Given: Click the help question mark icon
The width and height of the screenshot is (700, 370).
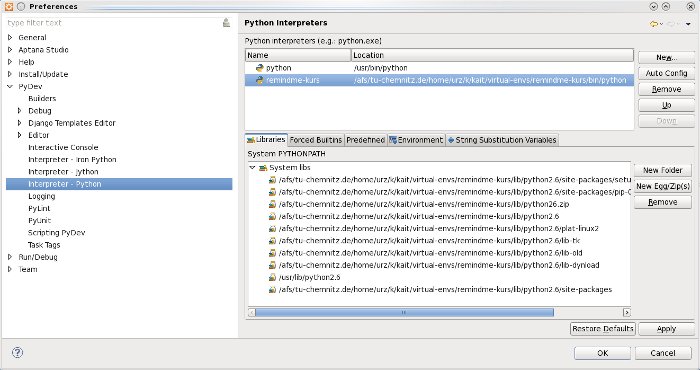Looking at the screenshot, I should pos(17,353).
